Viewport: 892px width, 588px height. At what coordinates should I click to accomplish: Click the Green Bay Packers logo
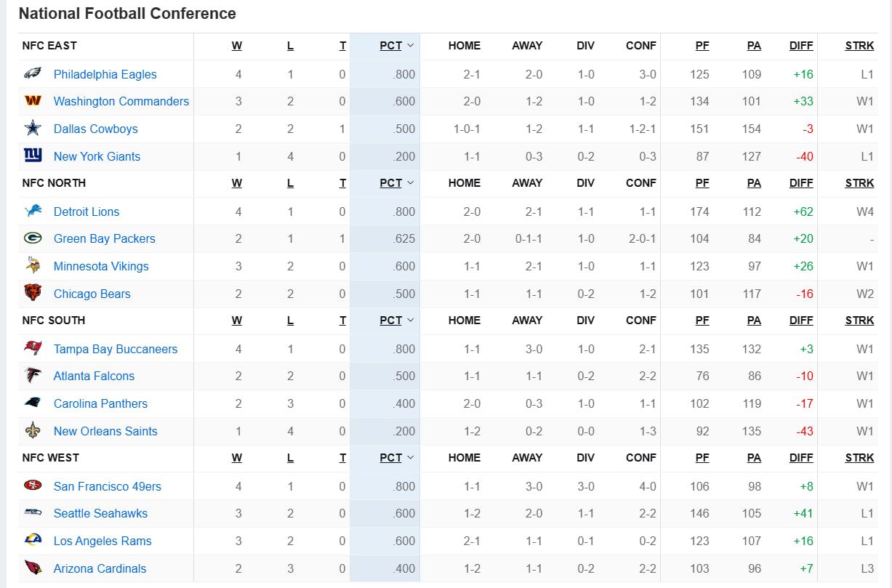tap(33, 238)
